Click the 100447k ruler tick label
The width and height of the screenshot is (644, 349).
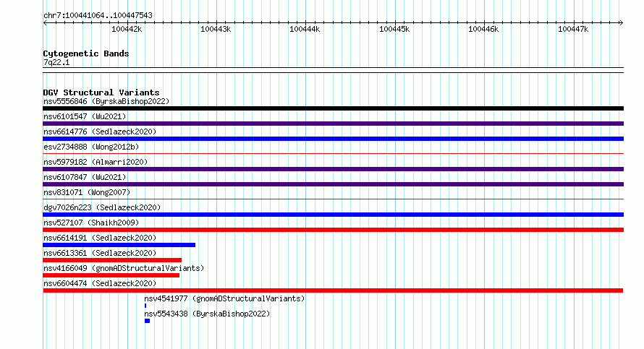pos(573,29)
